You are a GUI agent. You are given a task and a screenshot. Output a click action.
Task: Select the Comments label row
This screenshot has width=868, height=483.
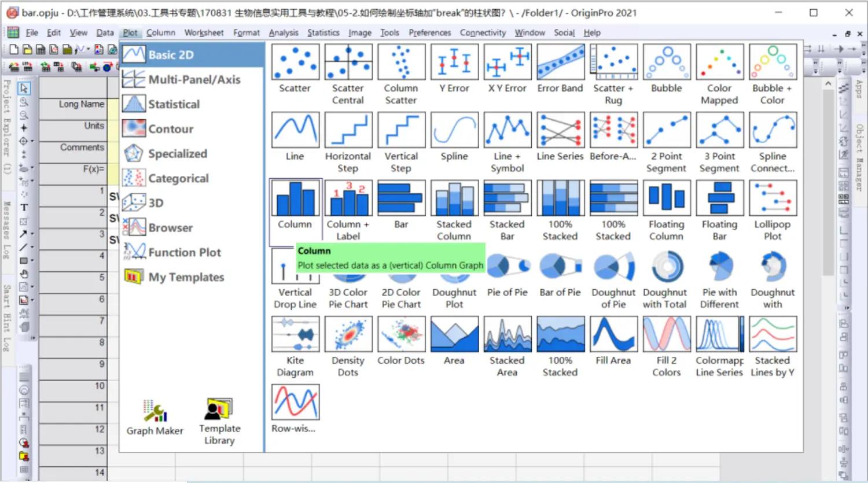tap(73, 153)
